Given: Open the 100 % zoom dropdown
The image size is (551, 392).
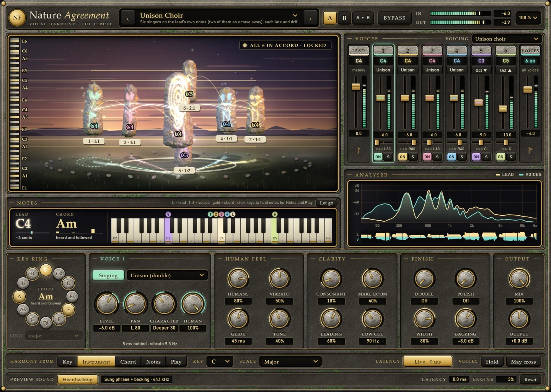Looking at the screenshot, I should pyautogui.click(x=528, y=18).
